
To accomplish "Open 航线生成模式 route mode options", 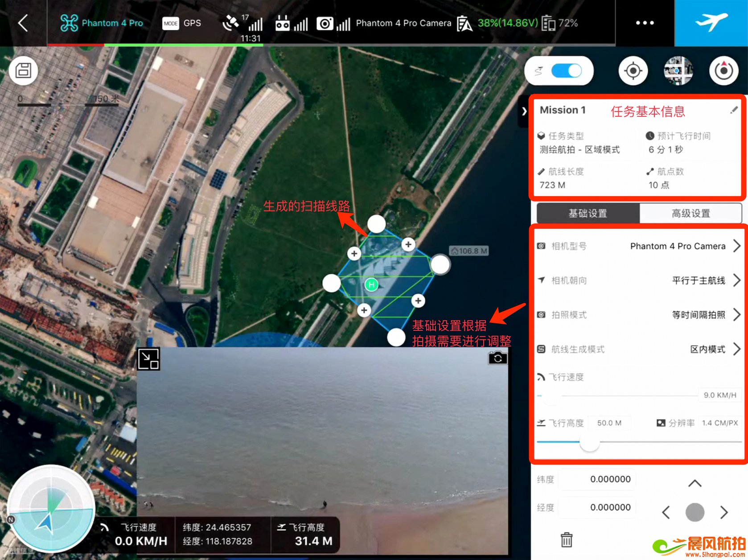I will (639, 349).
